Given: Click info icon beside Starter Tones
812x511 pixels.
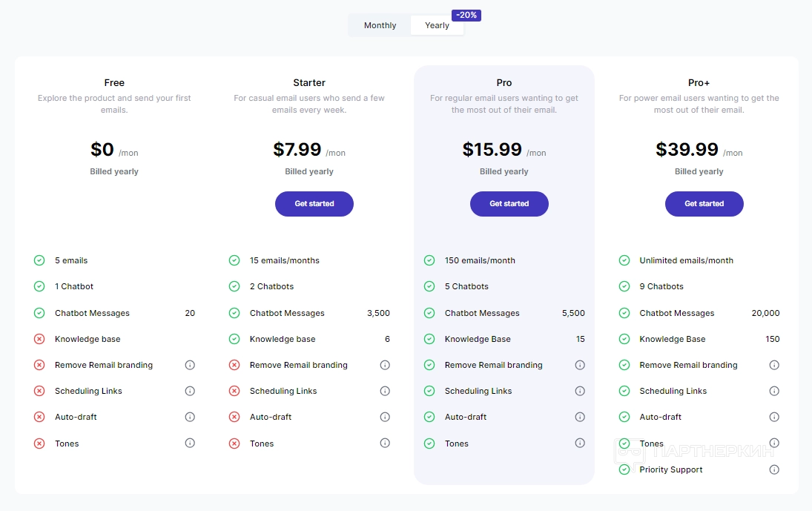Looking at the screenshot, I should 385,443.
